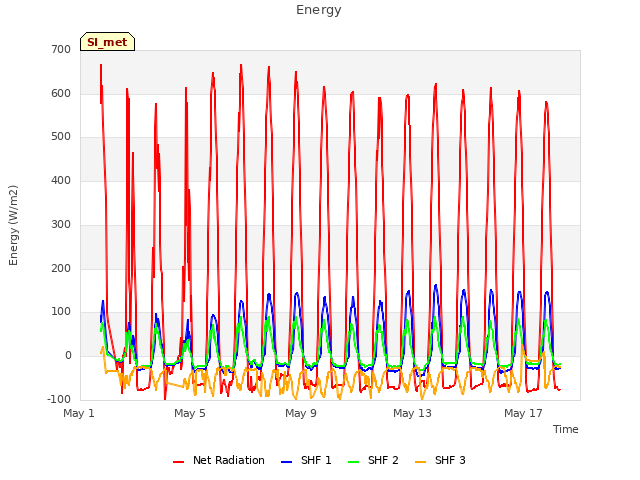Click the 200 y-axis tick label
Image resolution: width=640 pixels, height=480 pixels.
click(x=61, y=269)
